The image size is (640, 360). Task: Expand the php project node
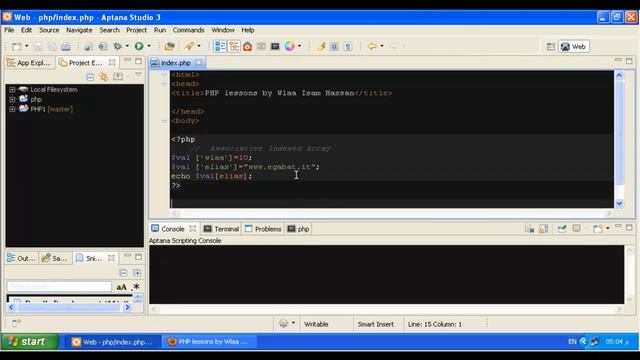pos(12,99)
